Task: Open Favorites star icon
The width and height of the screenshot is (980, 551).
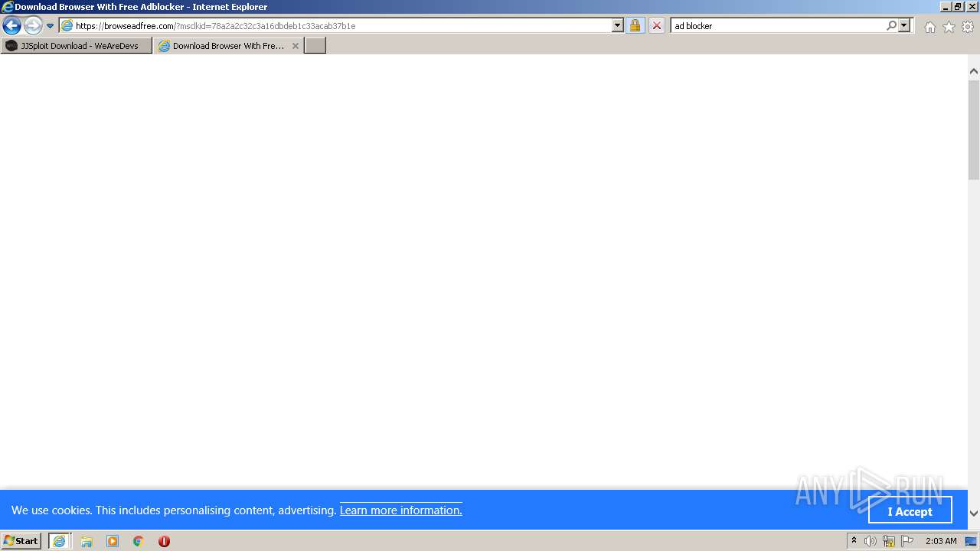Action: [x=949, y=27]
